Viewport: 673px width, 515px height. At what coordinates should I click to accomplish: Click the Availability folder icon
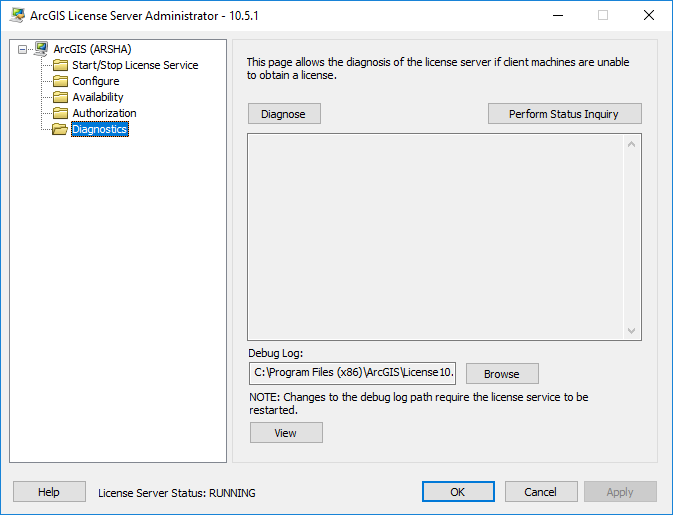pos(60,97)
